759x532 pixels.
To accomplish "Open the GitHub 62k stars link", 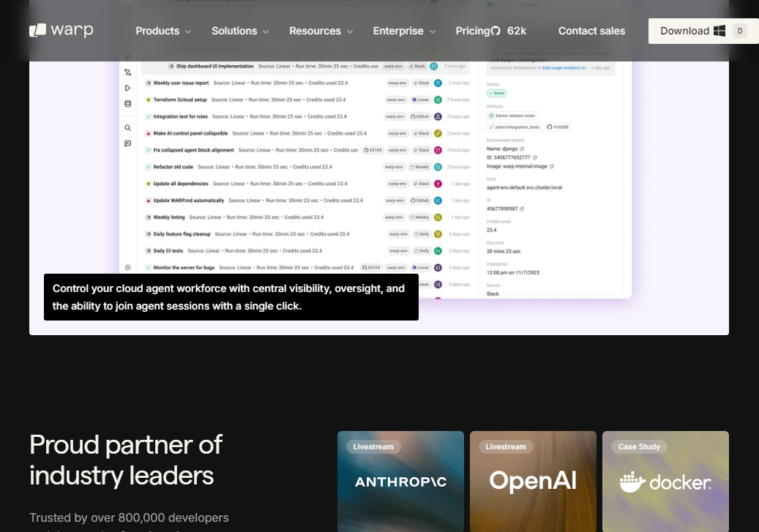I will pos(509,31).
